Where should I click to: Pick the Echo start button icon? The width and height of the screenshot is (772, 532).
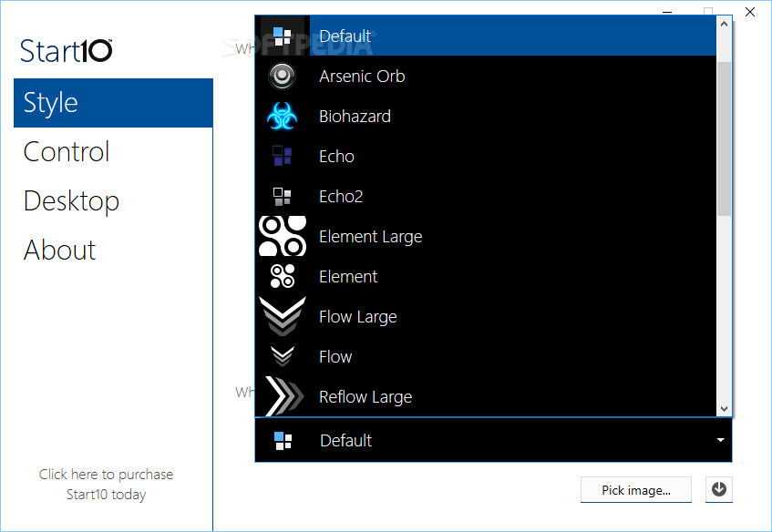click(x=283, y=156)
